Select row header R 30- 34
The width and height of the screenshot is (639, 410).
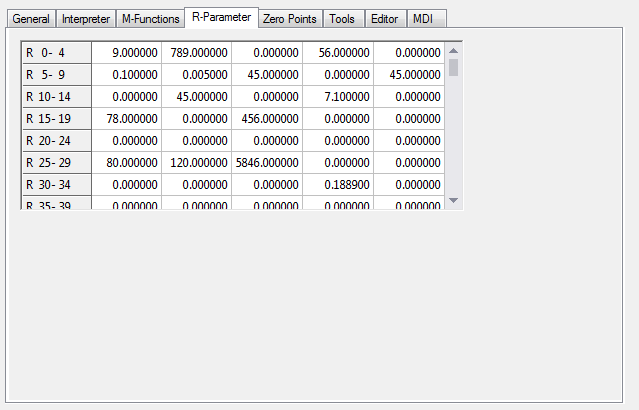(57, 185)
